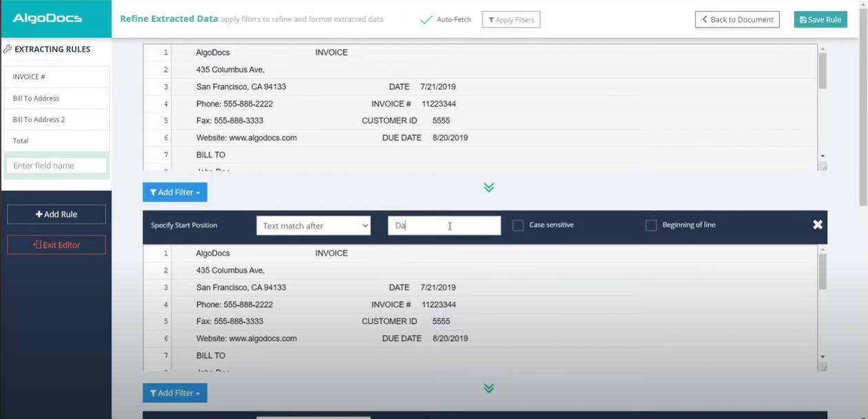Open the second Add Filter dropdown
Image resolution: width=868 pixels, height=419 pixels.
(175, 393)
